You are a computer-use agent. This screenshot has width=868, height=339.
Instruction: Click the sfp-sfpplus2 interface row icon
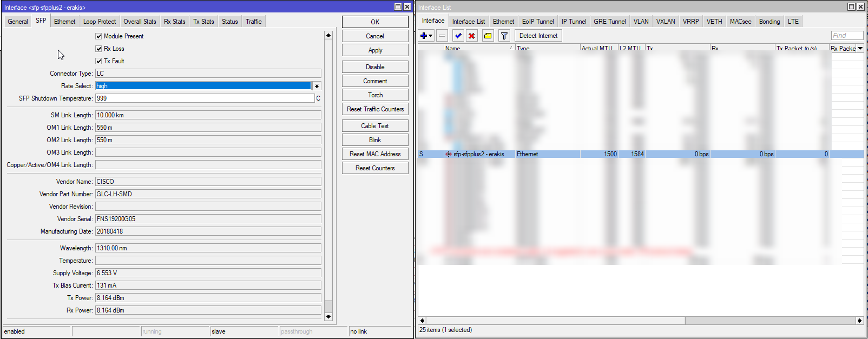[448, 154]
